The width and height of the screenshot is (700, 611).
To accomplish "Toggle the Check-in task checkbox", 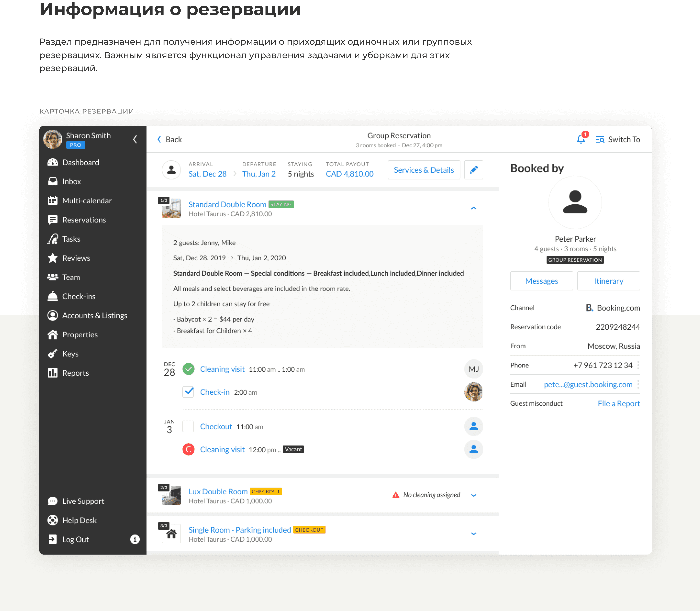I will tap(188, 392).
